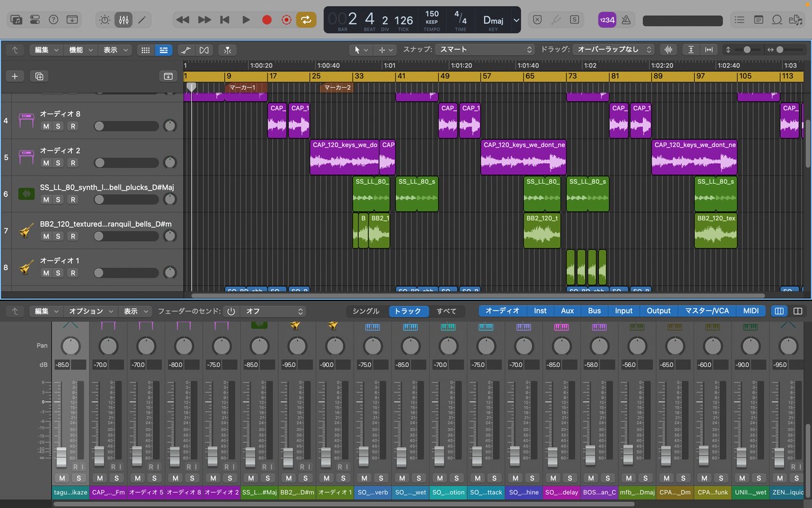Open tracks area 編集 menu
Viewport: 812px width, 508px height.
coord(47,50)
